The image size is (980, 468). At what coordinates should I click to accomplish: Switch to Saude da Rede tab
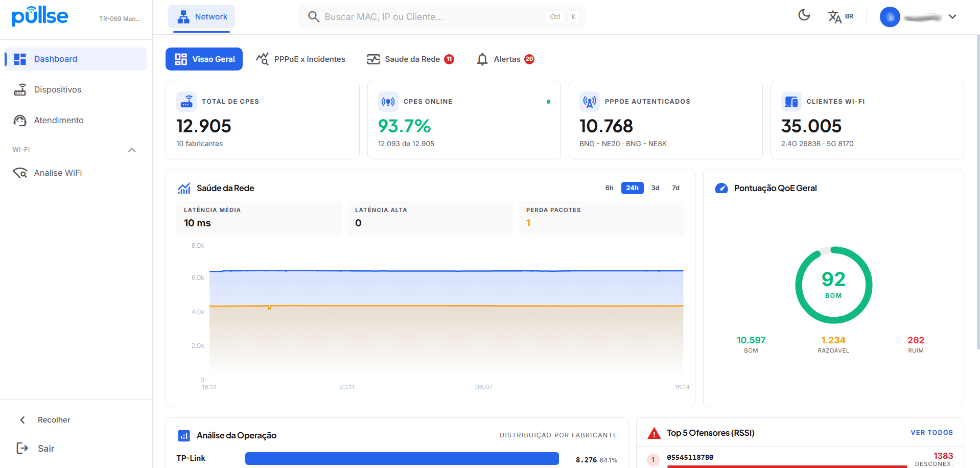(410, 59)
